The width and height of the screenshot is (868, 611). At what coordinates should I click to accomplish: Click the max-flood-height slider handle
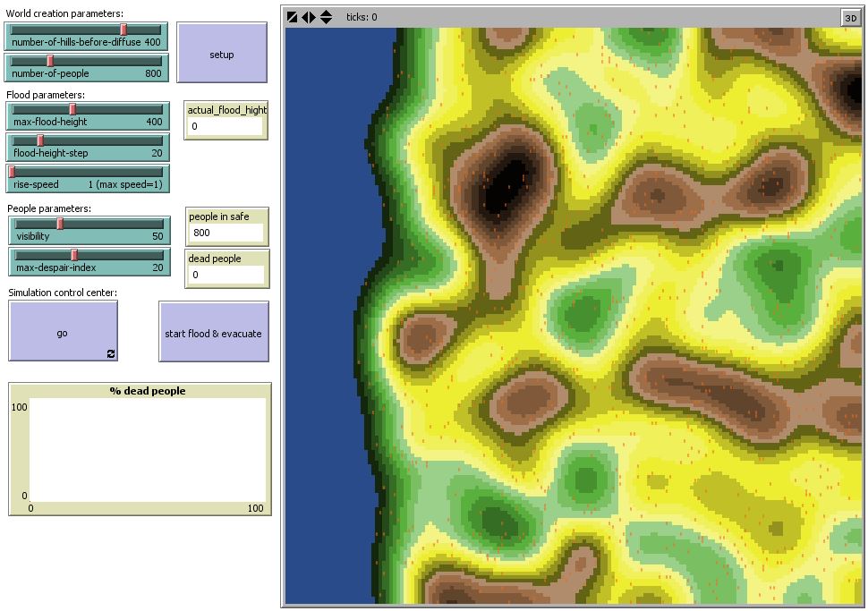pos(73,109)
